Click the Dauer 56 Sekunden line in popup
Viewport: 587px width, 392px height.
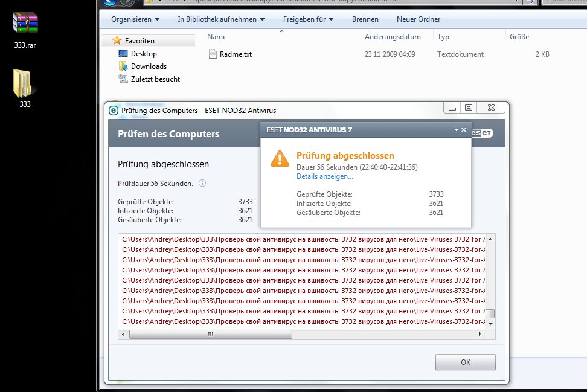click(357, 167)
